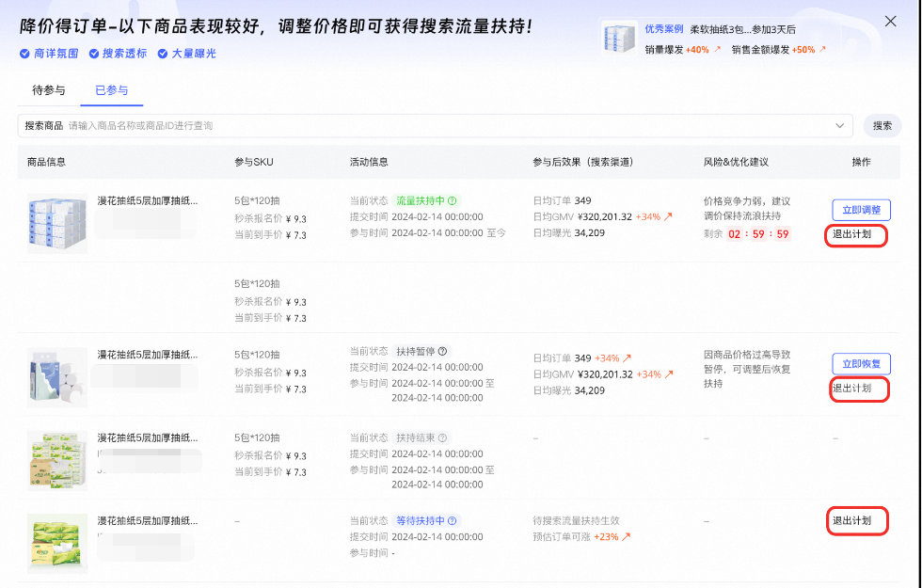
Task: Click the 02:59:59 countdown timer
Action: click(x=758, y=234)
